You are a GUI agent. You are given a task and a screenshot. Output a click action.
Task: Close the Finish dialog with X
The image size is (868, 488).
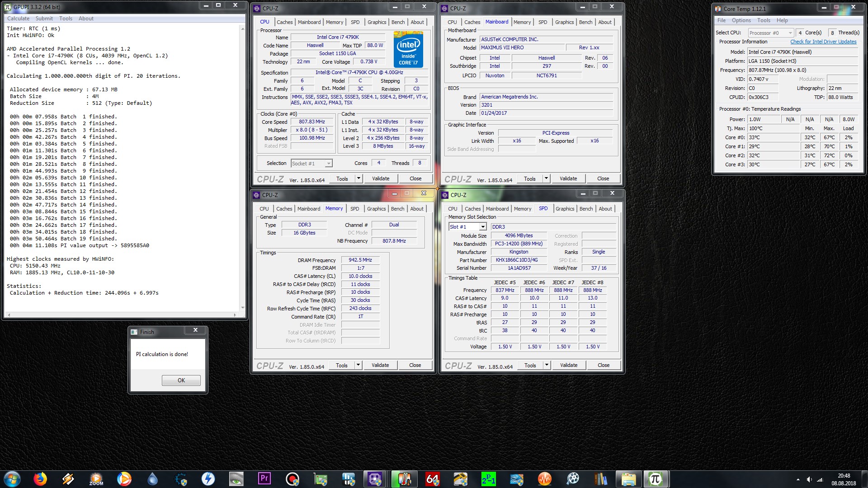[x=195, y=330]
